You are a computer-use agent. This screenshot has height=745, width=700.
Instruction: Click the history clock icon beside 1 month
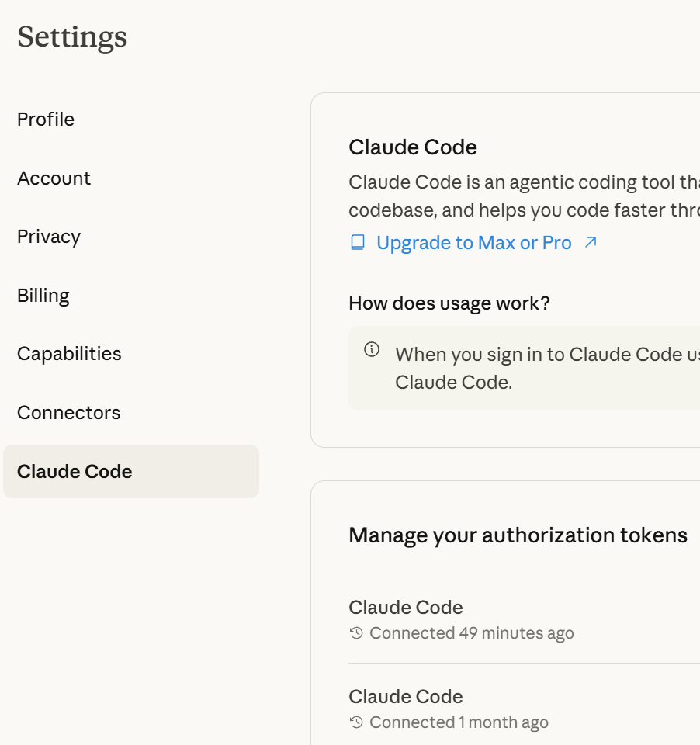pyautogui.click(x=356, y=722)
